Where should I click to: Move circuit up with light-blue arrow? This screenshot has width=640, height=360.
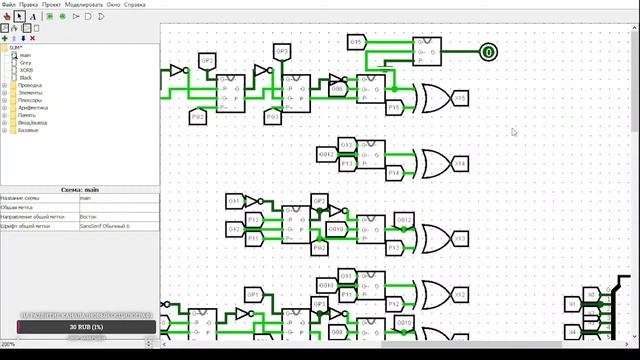(14, 38)
